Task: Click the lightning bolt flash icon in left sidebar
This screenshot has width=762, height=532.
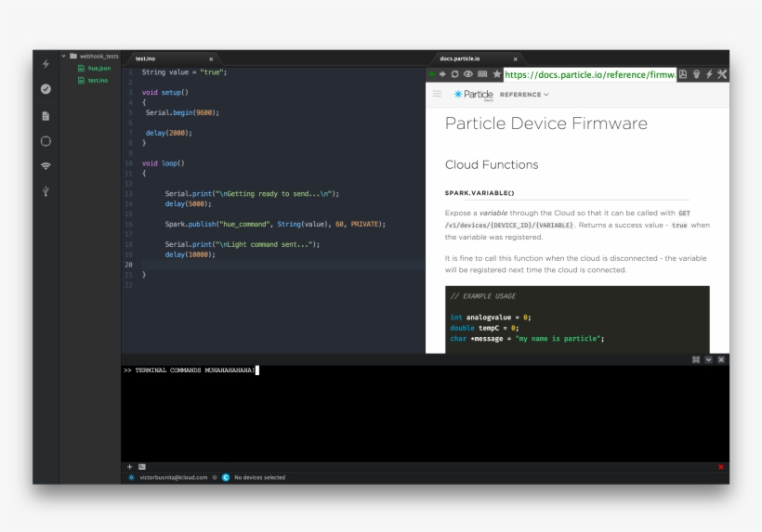Action: coord(46,63)
